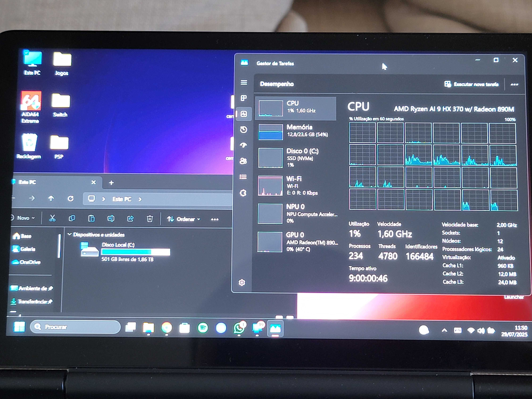
Task: Click AMD Ryzen AI 9 HX 370 processor name
Action: click(x=454, y=109)
